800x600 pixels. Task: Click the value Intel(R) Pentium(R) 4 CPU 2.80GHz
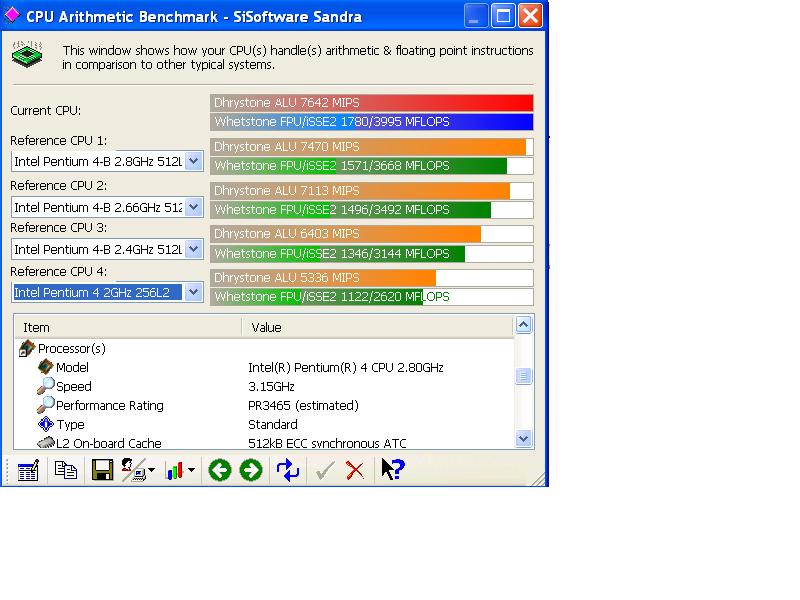click(x=346, y=367)
